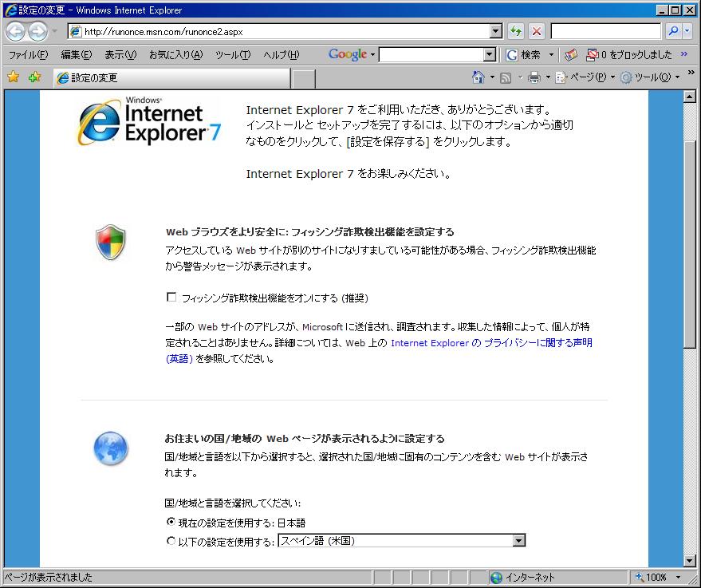Open Favorites Center star icon
This screenshot has height=588, width=701.
(x=14, y=77)
